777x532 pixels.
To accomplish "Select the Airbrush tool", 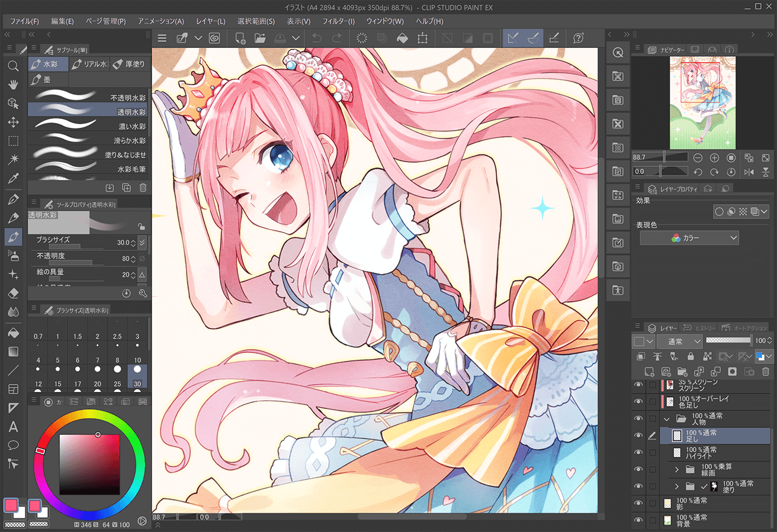I will 13,256.
